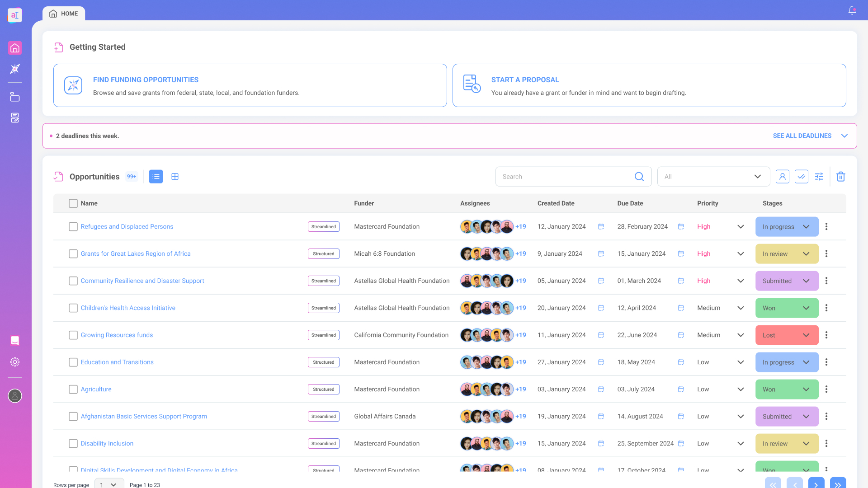Change Lost stage for Growing Resources row
Screen dimensions: 868x488
787,335
